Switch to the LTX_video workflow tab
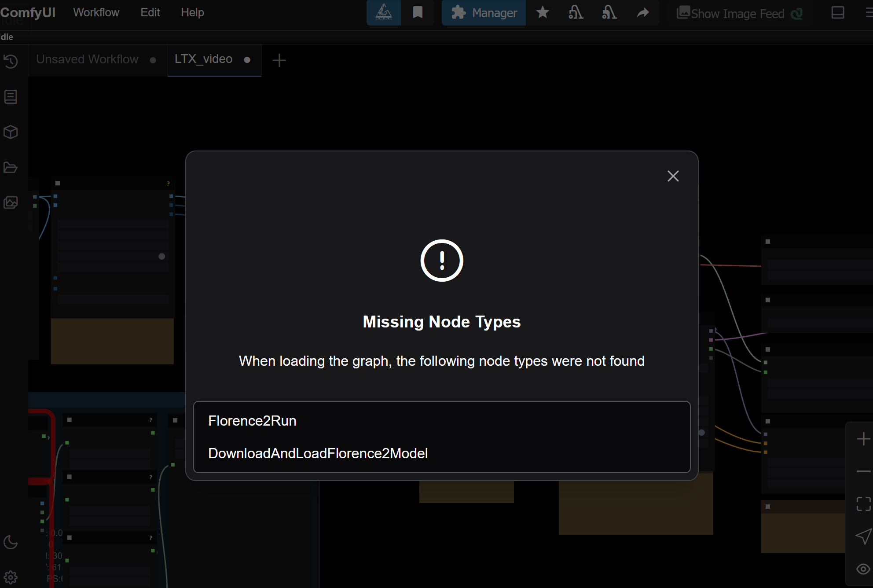Screen dimensions: 873x588 (203, 59)
